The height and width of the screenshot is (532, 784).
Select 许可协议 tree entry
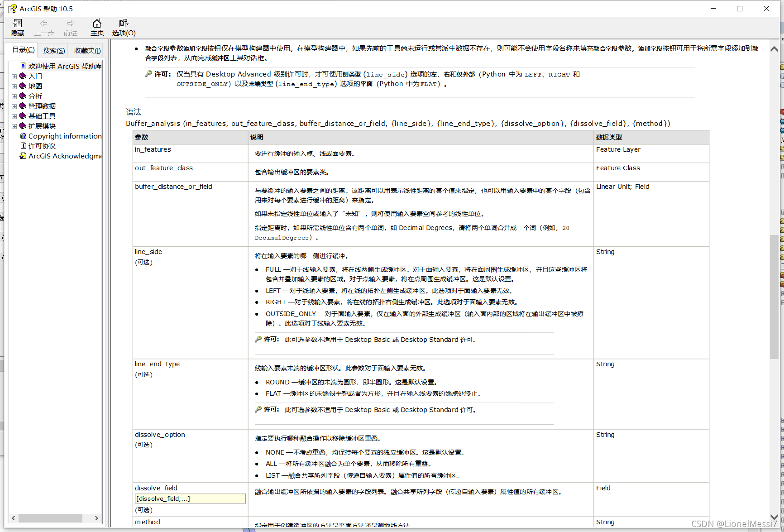click(x=42, y=146)
